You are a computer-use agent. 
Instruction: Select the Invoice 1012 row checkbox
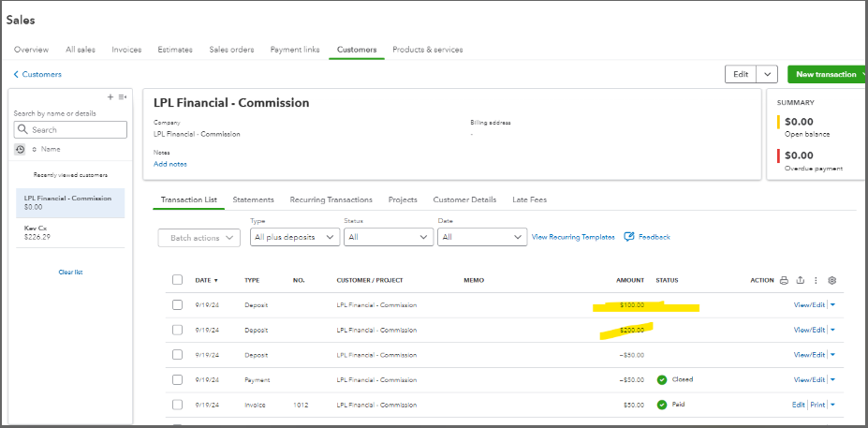[x=178, y=405]
